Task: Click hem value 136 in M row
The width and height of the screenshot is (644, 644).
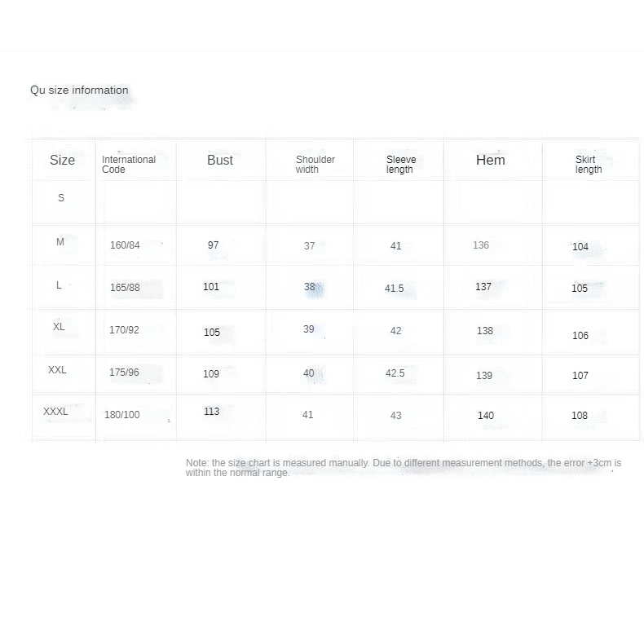Action: pos(481,245)
